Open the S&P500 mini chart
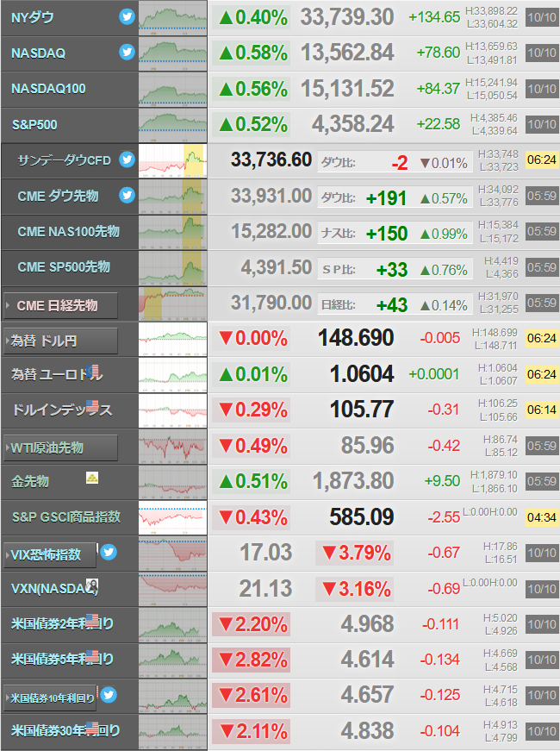The height and width of the screenshot is (751, 560). coord(173,125)
